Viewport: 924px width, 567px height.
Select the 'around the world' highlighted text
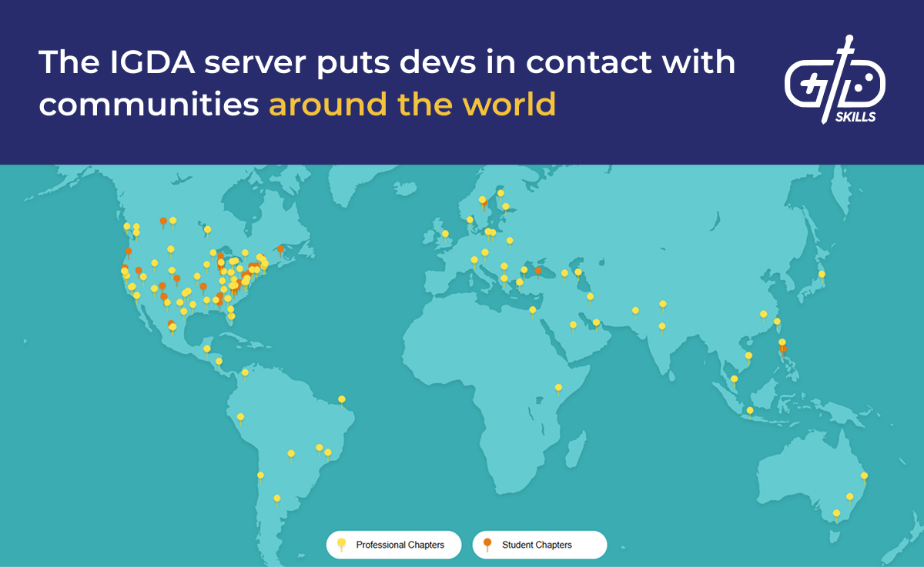(x=412, y=104)
